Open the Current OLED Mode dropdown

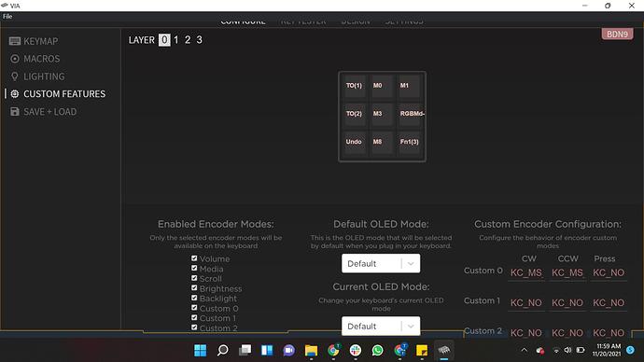381,326
